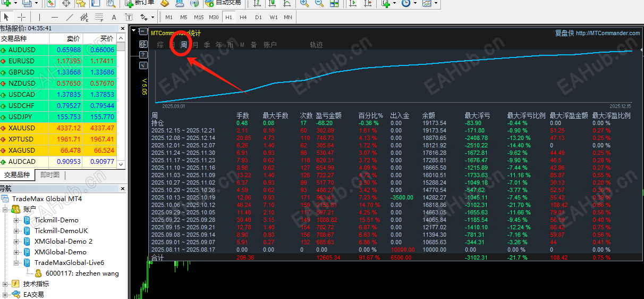Viewport: 644px width, 299px height.
Task: Select equidistant channel tool
Action: pos(84,18)
